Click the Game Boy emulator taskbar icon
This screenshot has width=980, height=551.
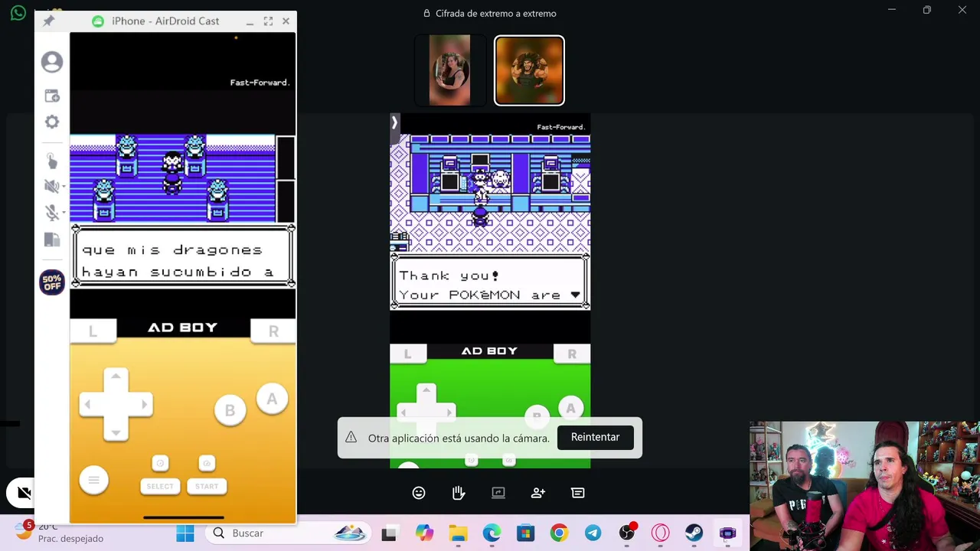727,533
